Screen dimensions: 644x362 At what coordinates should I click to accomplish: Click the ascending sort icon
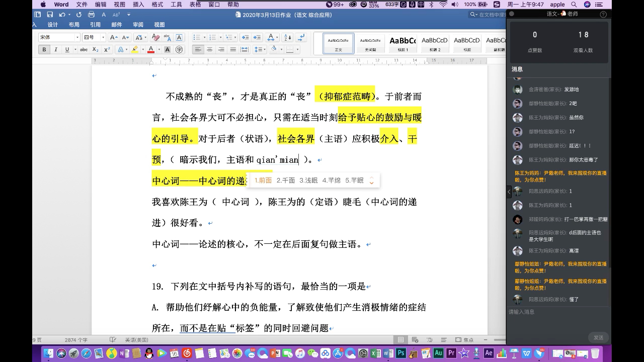click(287, 38)
